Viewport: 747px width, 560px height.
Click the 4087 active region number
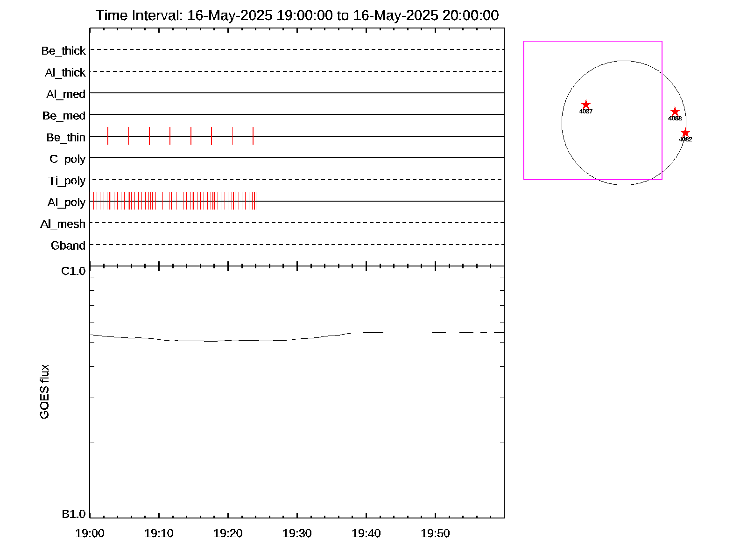coord(586,112)
